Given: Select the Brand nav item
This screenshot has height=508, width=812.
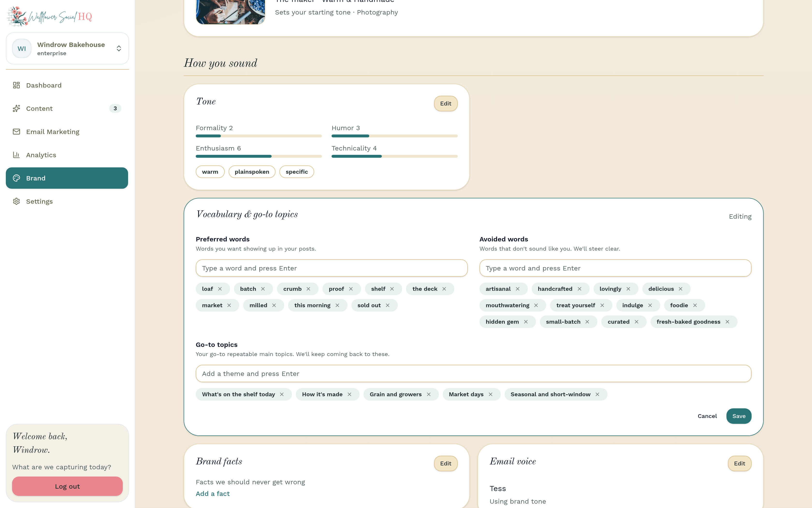Looking at the screenshot, I should [67, 178].
